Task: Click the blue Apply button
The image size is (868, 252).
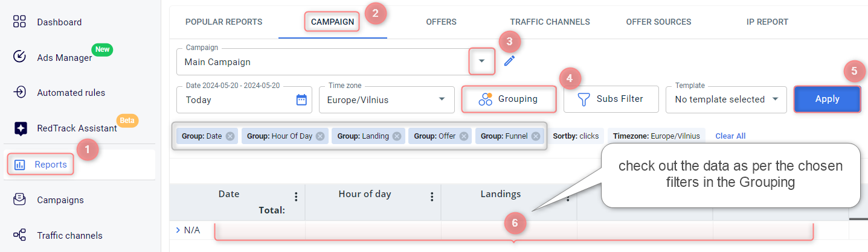Action: (827, 99)
